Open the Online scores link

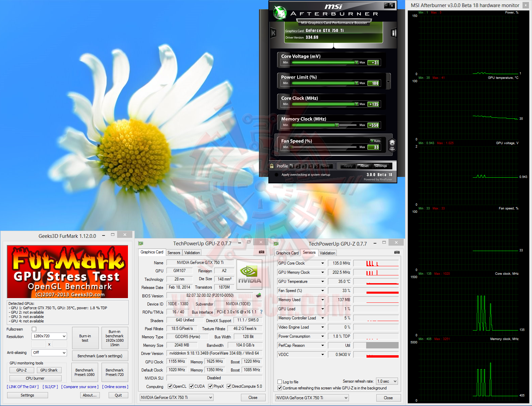[115, 387]
